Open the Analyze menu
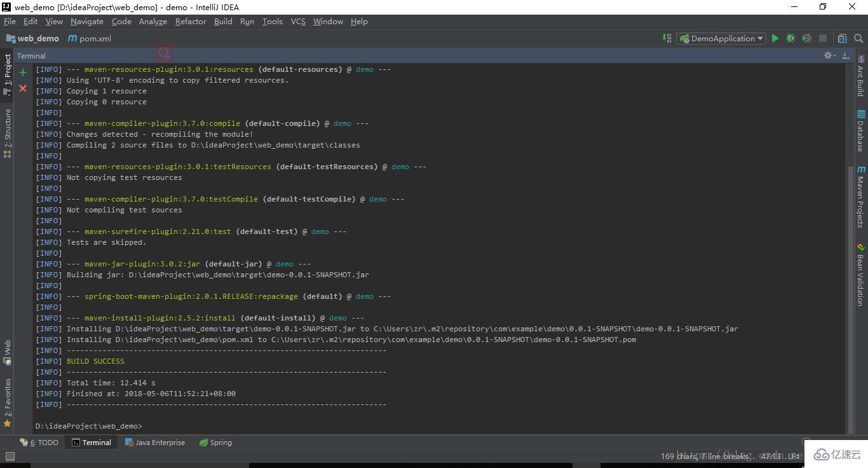868x468 pixels. (x=153, y=21)
